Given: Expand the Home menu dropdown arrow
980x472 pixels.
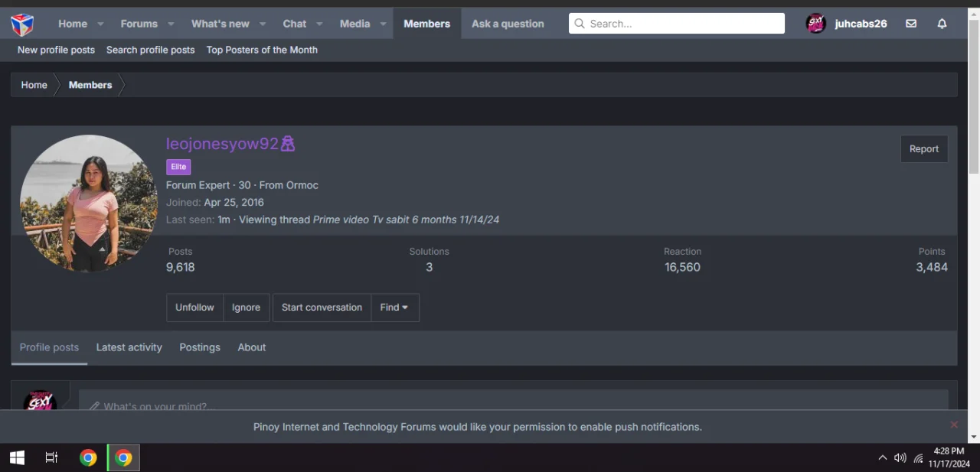Looking at the screenshot, I should coord(100,24).
